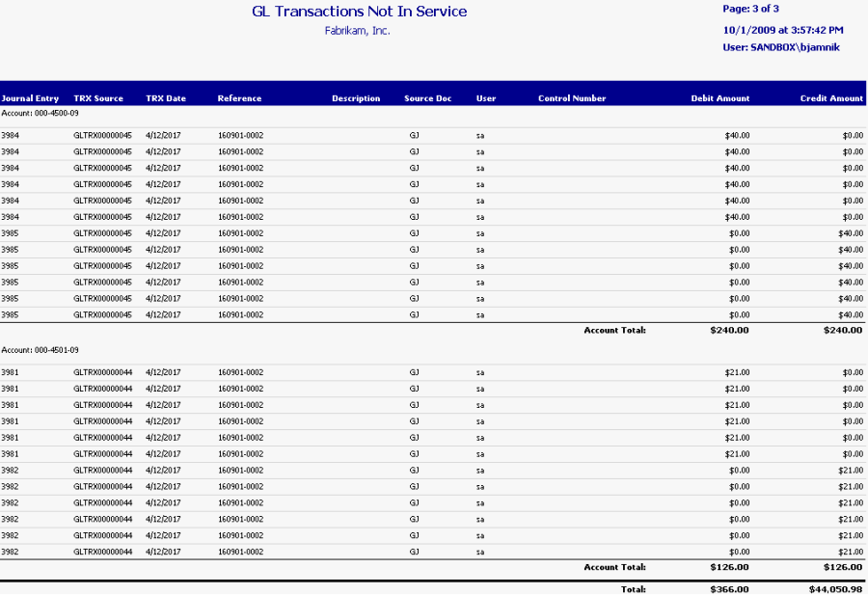The image size is (868, 595).
Task: Click the Control Number column header
Action: (x=572, y=98)
